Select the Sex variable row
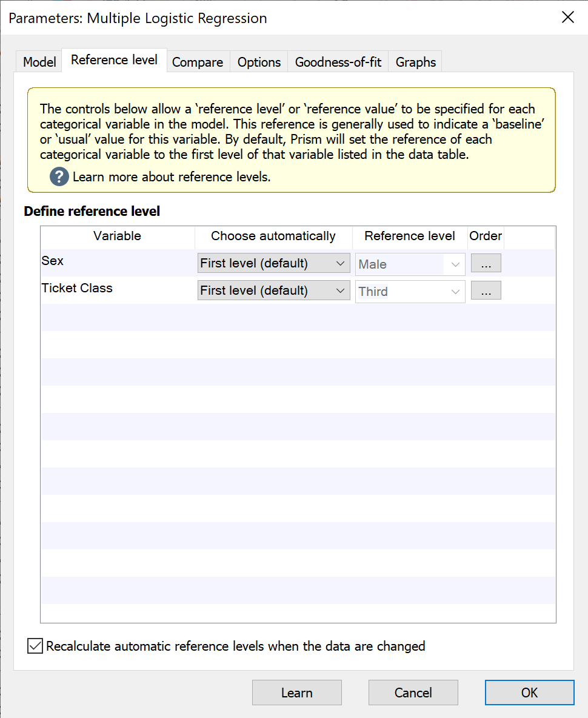588x718 pixels. click(x=115, y=261)
